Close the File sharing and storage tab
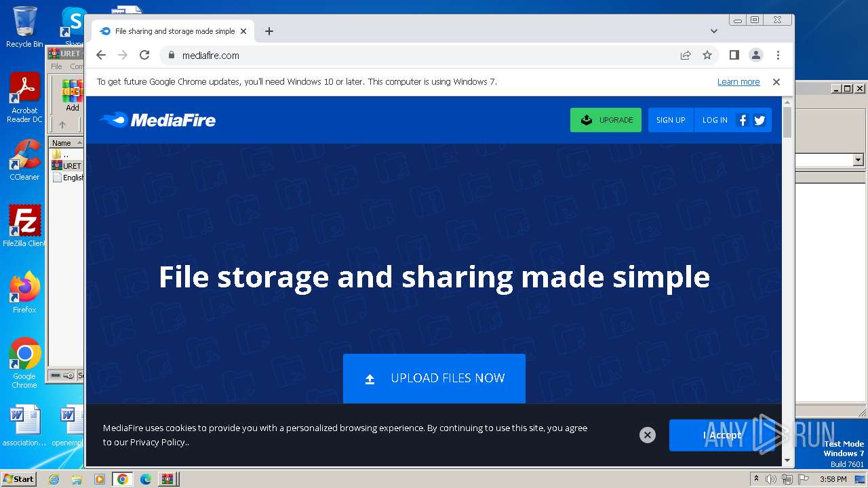The width and height of the screenshot is (868, 488). (243, 31)
